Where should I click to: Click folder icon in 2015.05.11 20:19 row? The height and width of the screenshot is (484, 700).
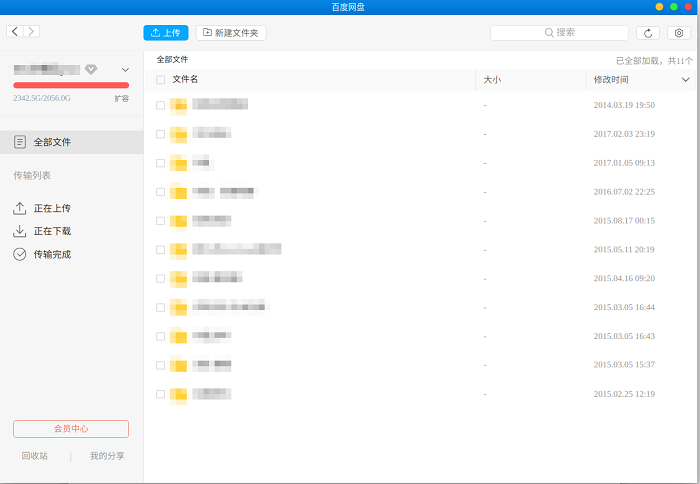(x=179, y=250)
